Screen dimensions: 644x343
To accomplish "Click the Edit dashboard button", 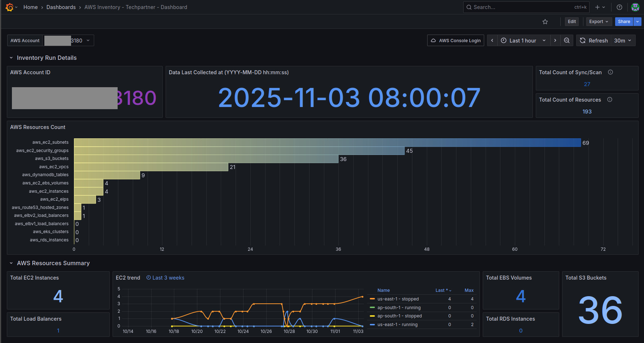I will [571, 22].
